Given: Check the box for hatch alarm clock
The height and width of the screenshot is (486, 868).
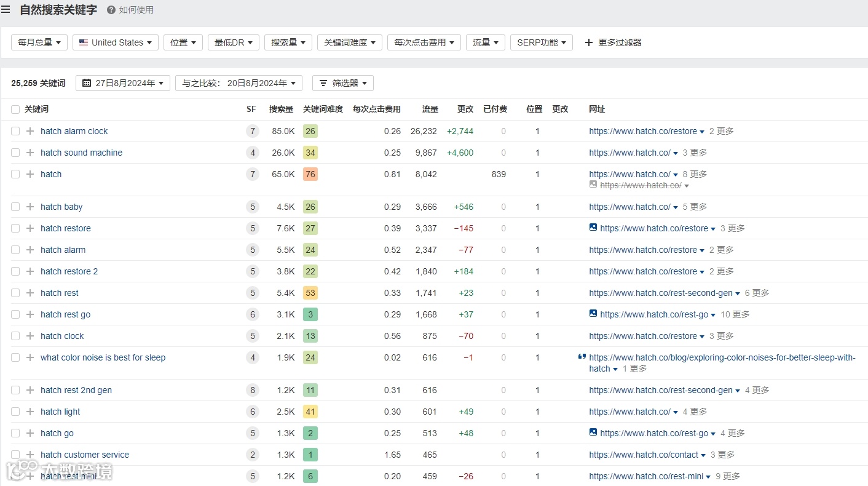Looking at the screenshot, I should pos(15,131).
